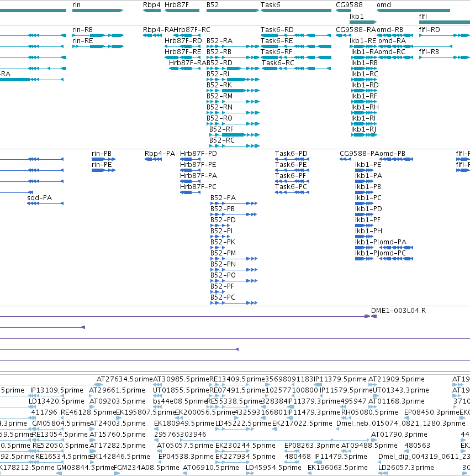The width and height of the screenshot is (470, 476).
Task: Select the flfl-RD transcript label
Action: click(429, 30)
